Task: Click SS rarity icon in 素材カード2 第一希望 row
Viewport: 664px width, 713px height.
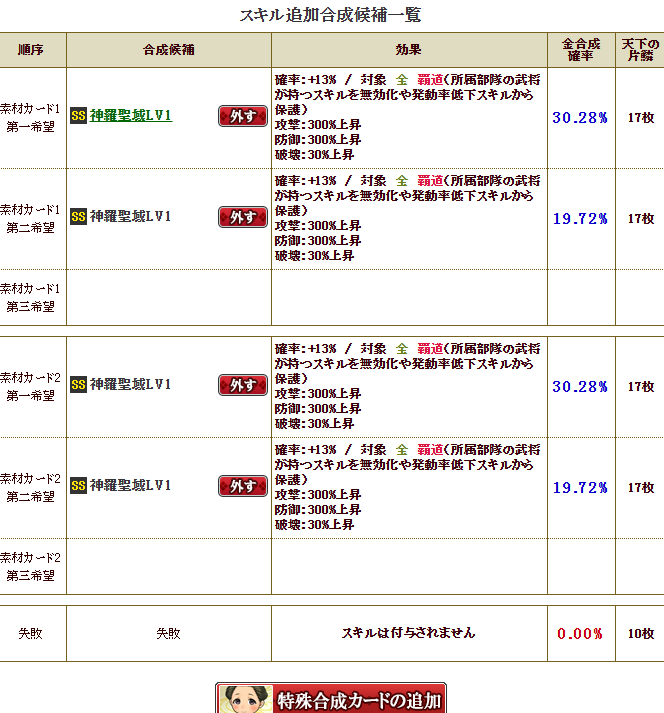Action: click(x=78, y=385)
